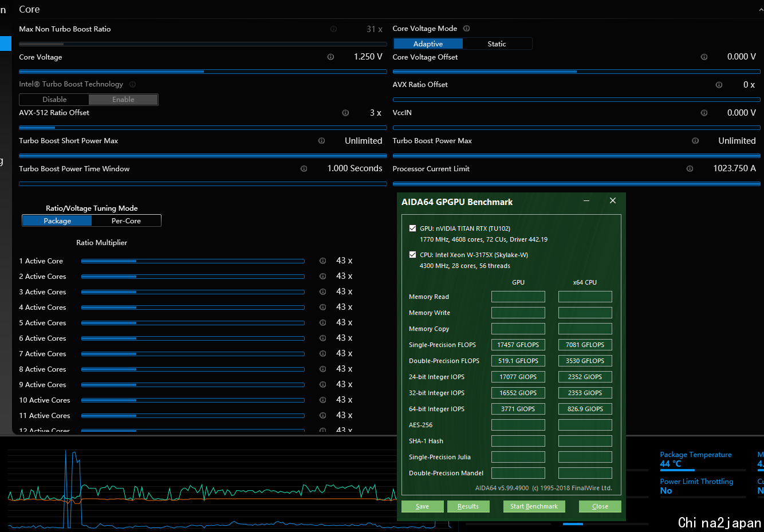
Task: Adjust the Processor Current Limit slider
Action: [577, 184]
